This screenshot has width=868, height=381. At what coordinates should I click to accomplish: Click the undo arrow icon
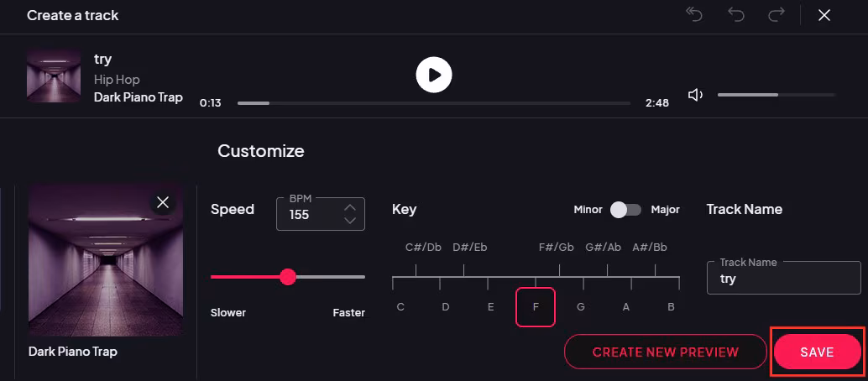click(x=736, y=14)
